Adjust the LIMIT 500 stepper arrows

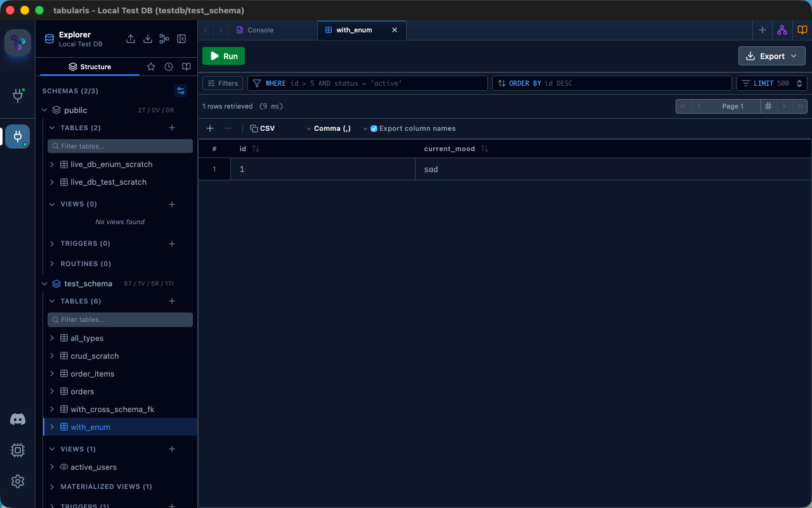point(800,83)
